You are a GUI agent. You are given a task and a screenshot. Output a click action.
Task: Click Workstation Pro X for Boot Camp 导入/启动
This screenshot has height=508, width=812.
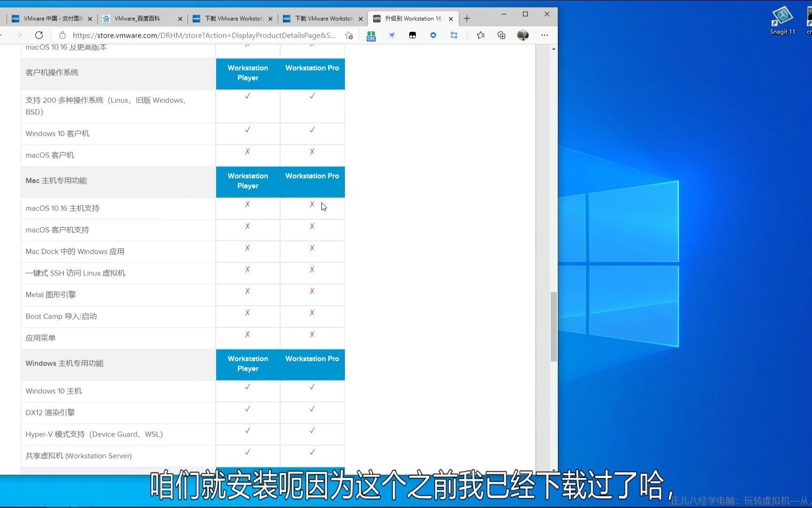point(312,313)
